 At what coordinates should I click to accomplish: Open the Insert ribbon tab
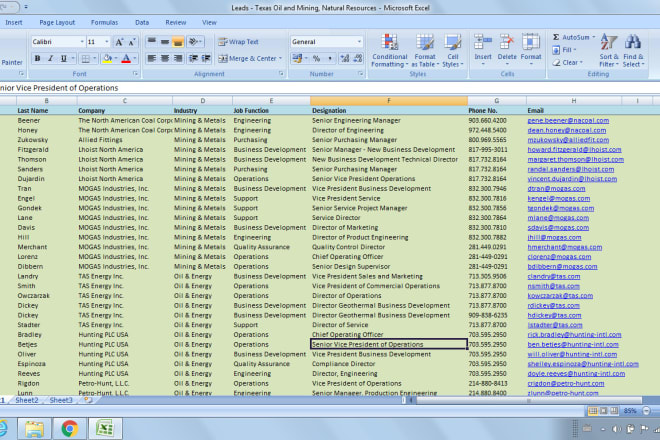click(14, 22)
